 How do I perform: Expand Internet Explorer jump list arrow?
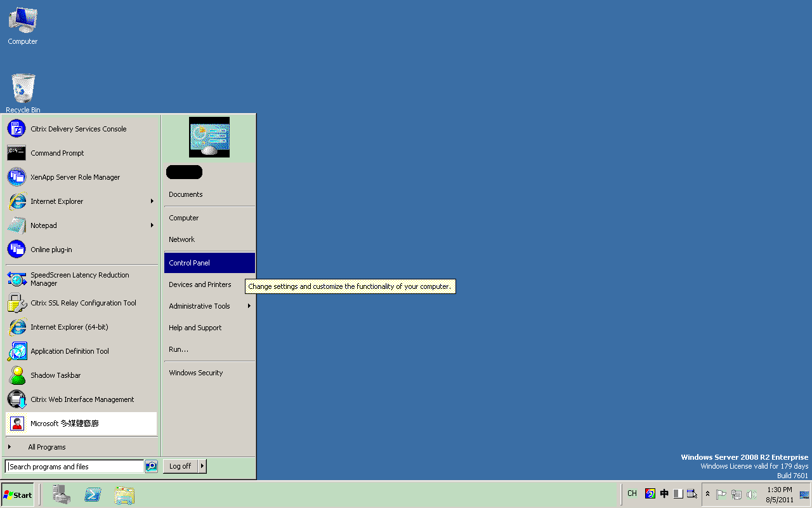pyautogui.click(x=152, y=201)
